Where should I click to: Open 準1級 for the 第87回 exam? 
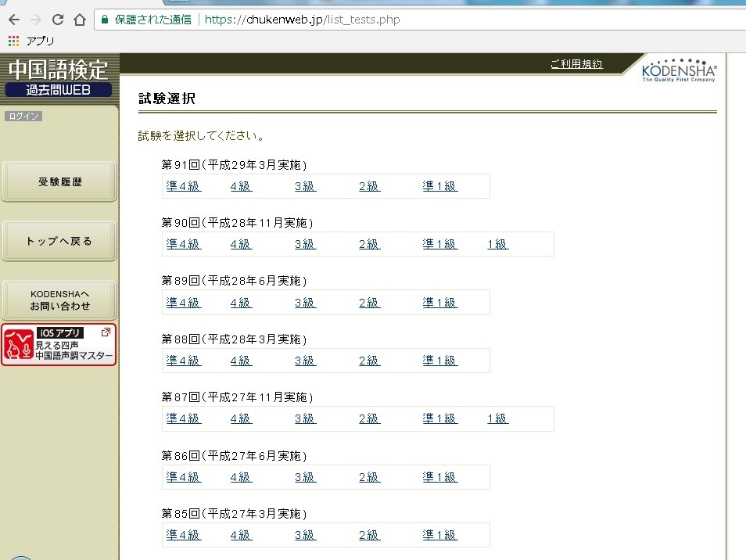tap(439, 418)
